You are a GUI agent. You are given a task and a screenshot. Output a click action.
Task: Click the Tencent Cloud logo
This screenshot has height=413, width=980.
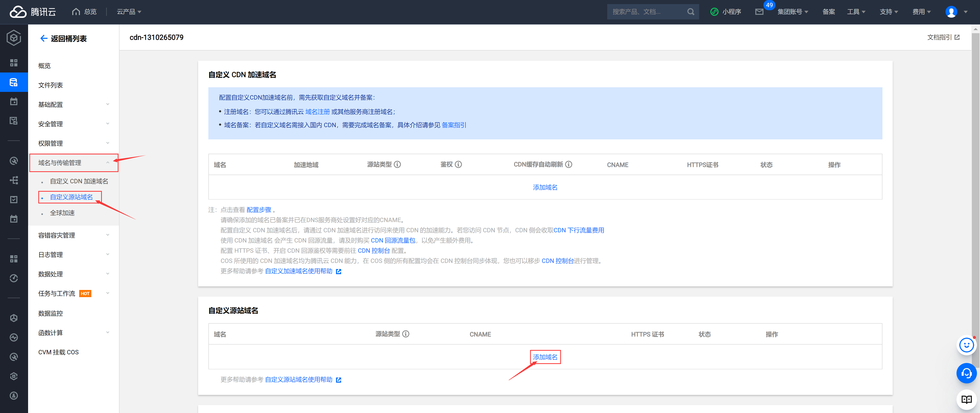click(33, 12)
